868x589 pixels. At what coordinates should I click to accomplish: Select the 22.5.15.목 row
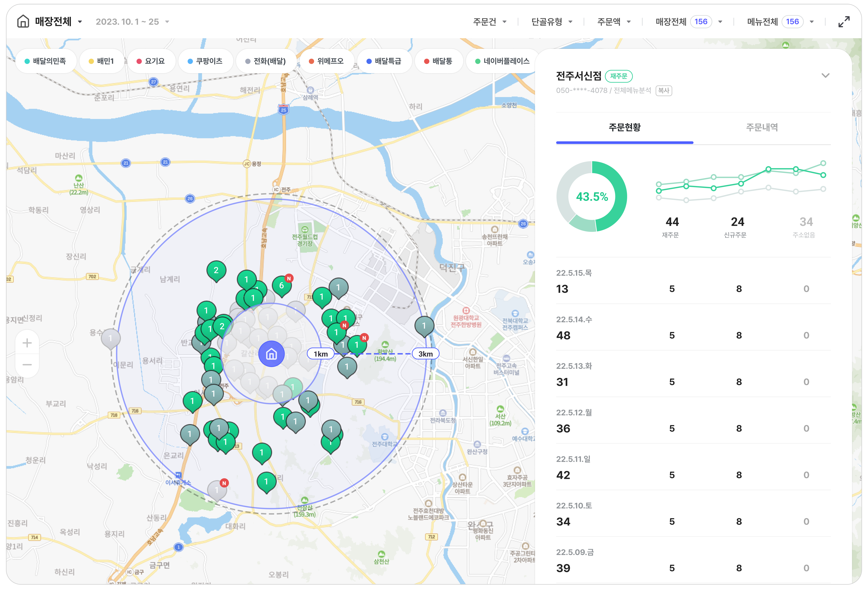(x=693, y=281)
